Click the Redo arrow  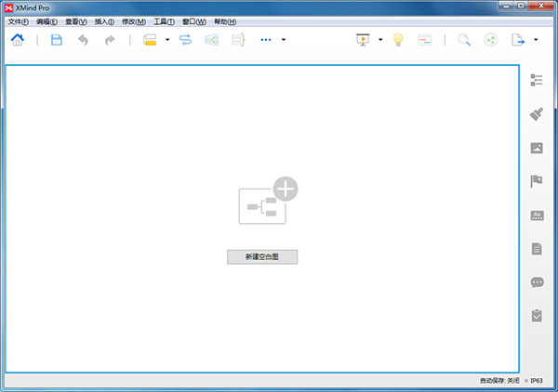(110, 40)
